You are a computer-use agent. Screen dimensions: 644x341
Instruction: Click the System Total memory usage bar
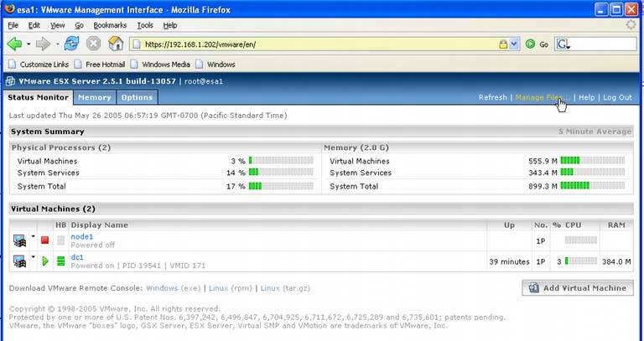coord(592,186)
